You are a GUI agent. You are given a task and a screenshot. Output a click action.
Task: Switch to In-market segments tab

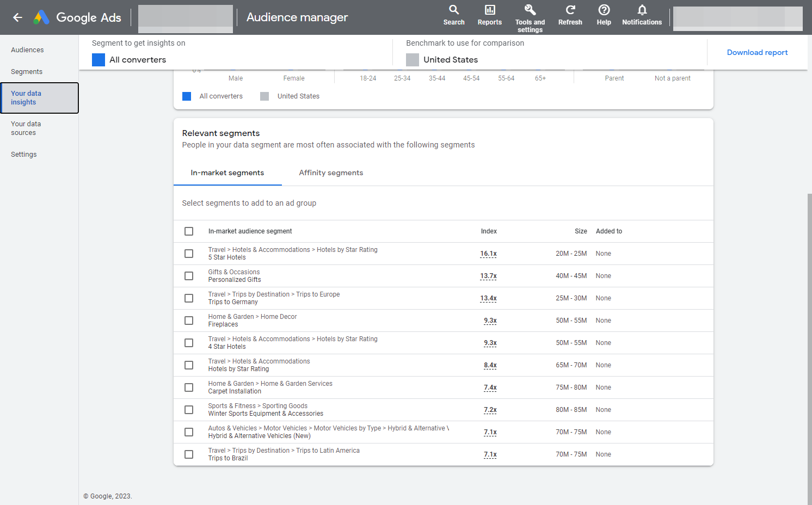[227, 173]
